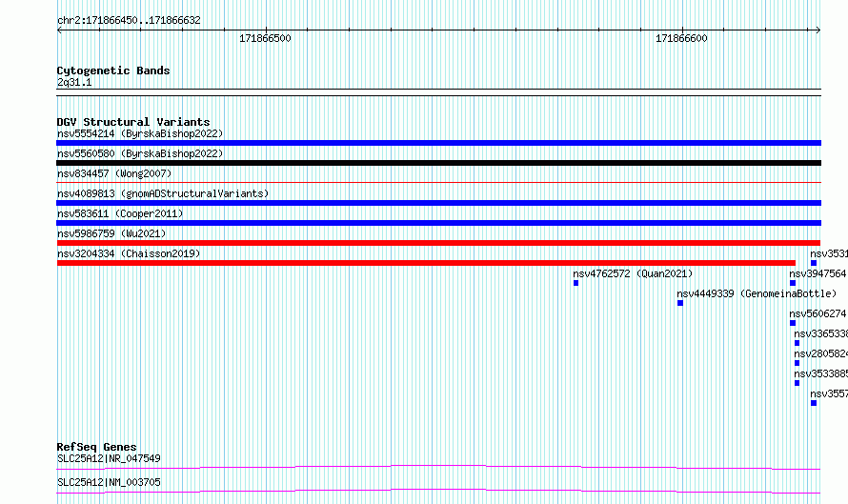
Task: Click the nsv5606274 variant label
Action: coord(818,313)
